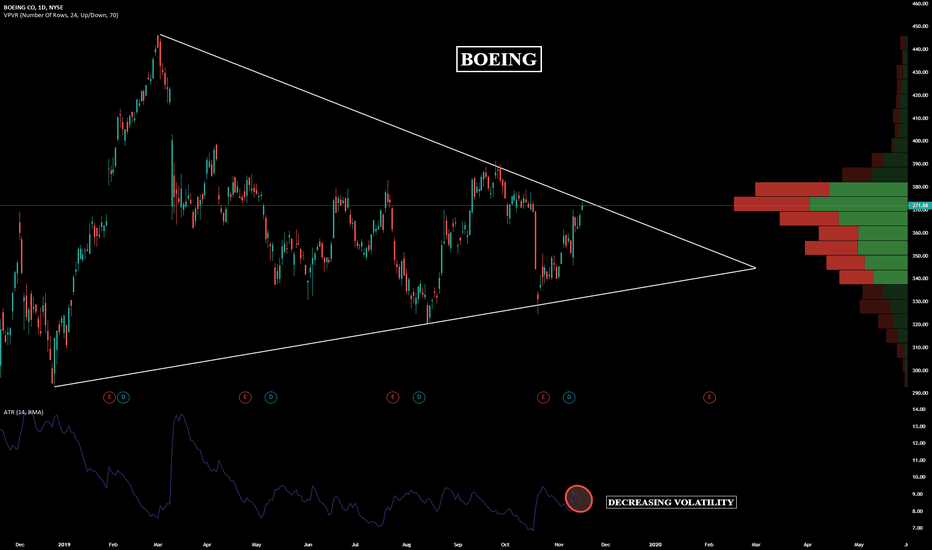Click the Oct time axis label
Screen dimensions: 932x550
pyautogui.click(x=505, y=544)
